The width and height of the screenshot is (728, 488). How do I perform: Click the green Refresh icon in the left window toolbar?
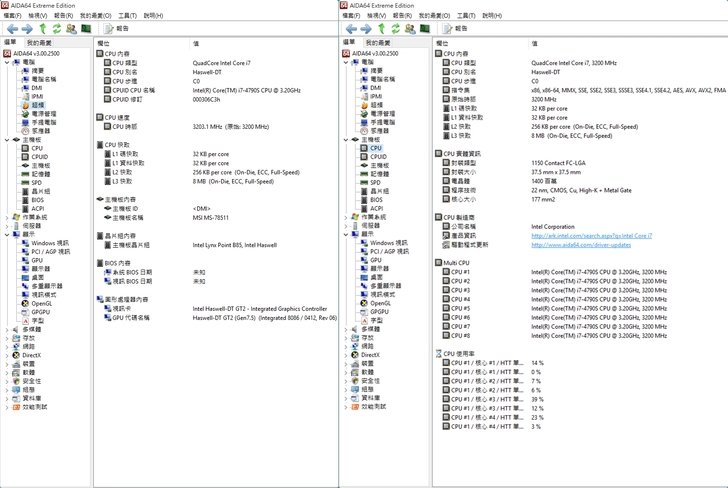[x=56, y=29]
